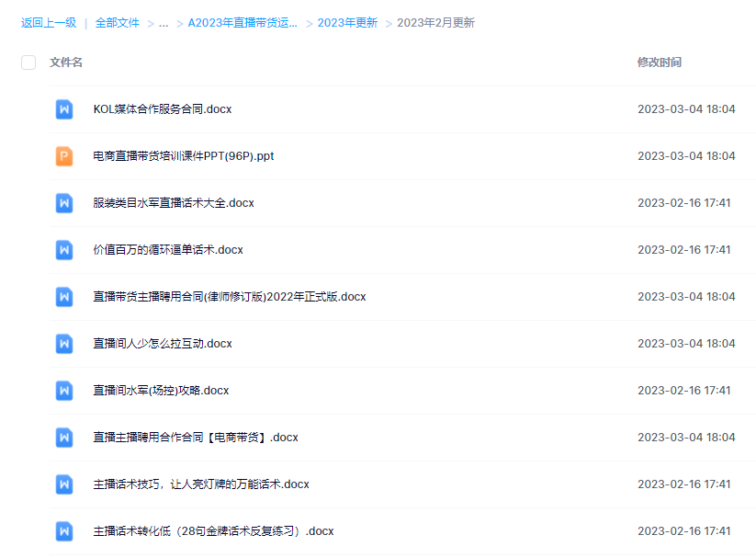Open file 价值百万的循环逼单话术.docx
Screen dimensions: 756x558
[x=168, y=249]
